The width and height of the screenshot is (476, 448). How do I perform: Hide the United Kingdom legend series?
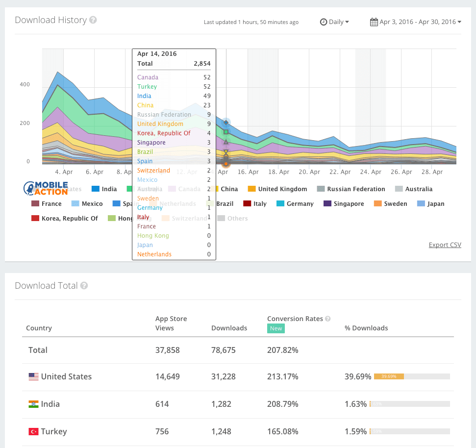(x=277, y=189)
